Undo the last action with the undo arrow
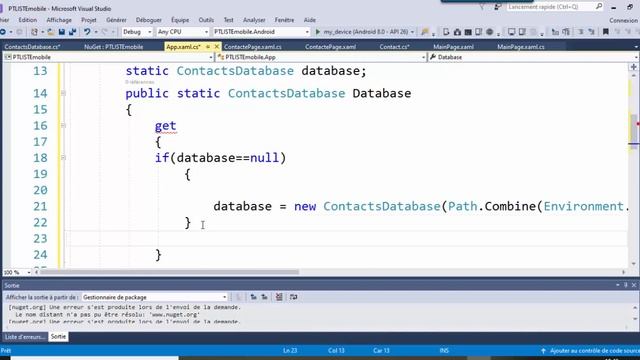The width and height of the screenshot is (640, 360). click(x=87, y=32)
